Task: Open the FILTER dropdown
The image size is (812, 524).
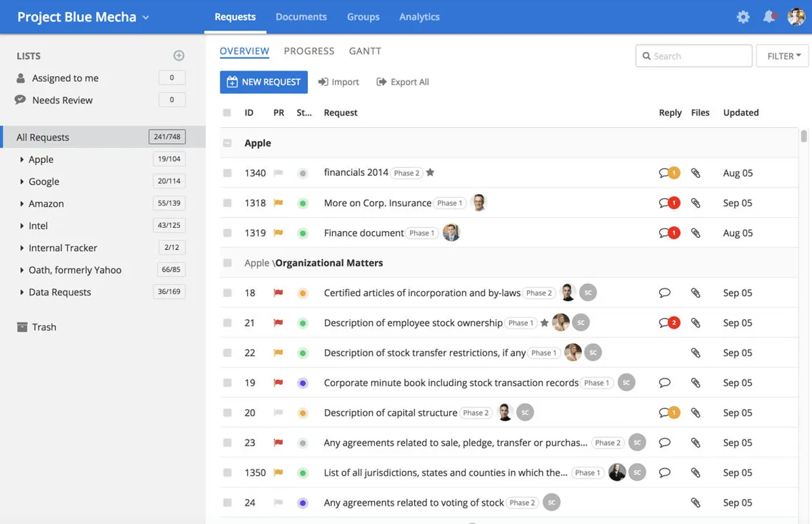Action: click(783, 56)
